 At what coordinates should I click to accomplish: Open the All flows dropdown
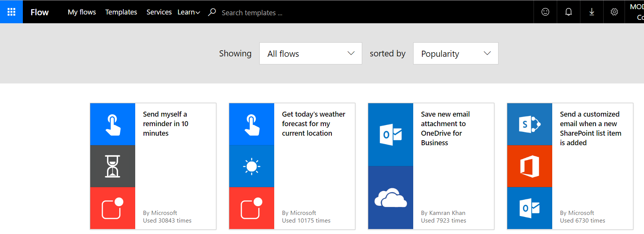311,53
